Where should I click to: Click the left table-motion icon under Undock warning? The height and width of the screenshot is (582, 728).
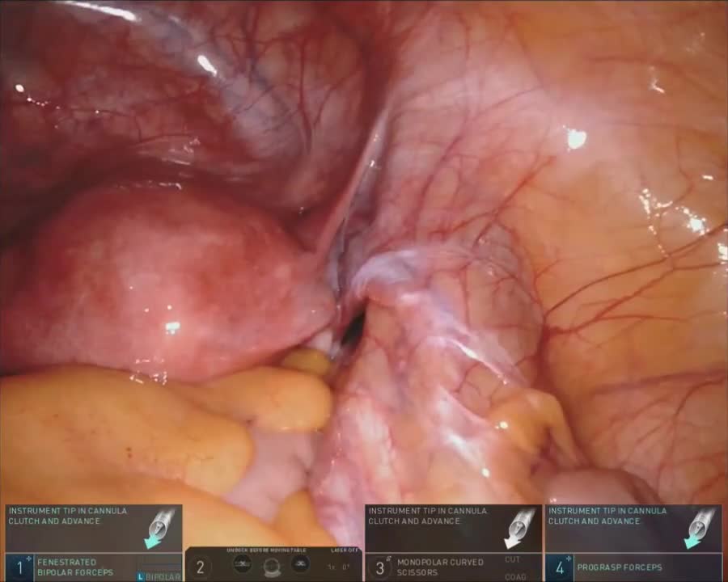tap(242, 564)
